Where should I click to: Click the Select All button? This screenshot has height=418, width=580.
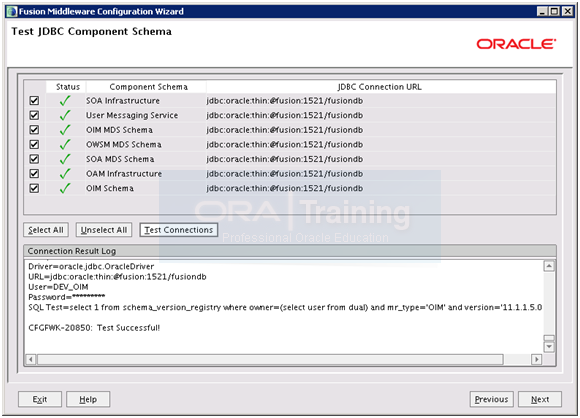46,230
